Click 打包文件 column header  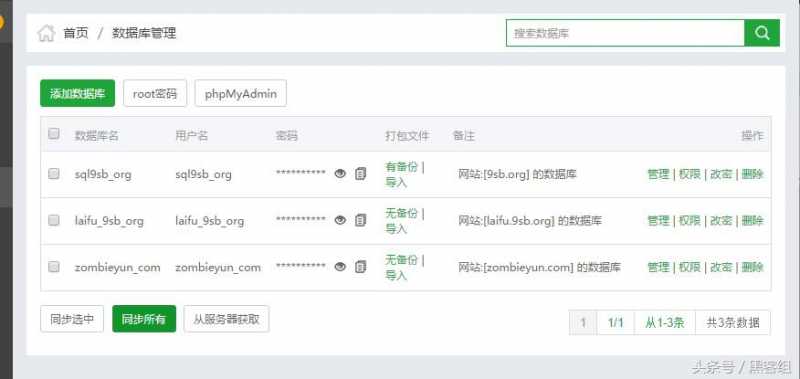pyautogui.click(x=407, y=136)
